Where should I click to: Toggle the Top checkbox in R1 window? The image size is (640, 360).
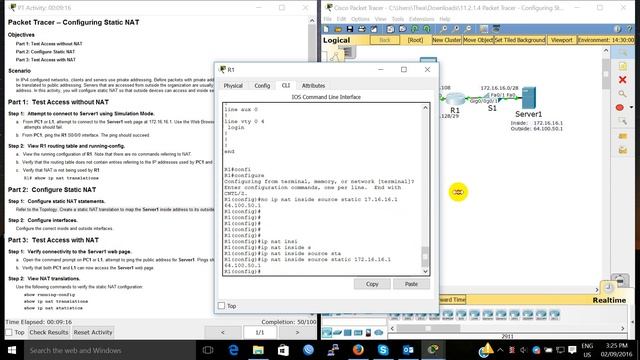[221, 305]
